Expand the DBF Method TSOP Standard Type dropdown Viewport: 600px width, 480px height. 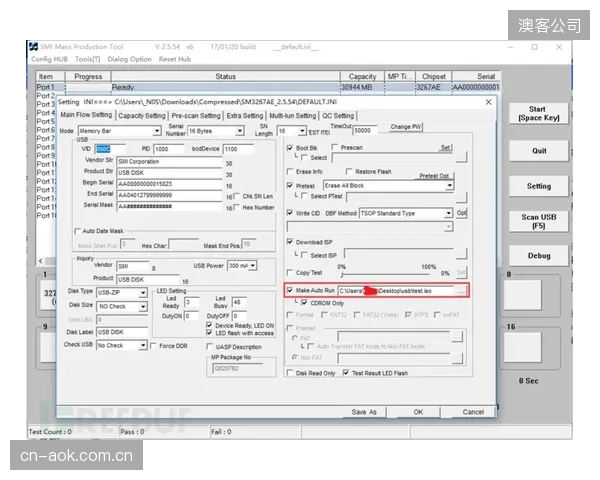(448, 213)
